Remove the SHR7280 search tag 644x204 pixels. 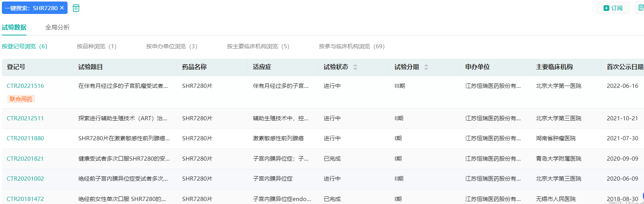[62, 8]
